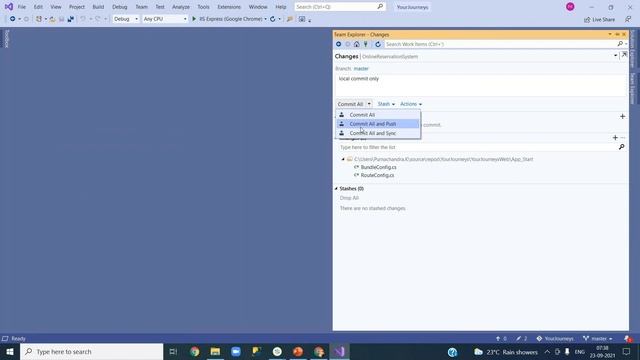Click Task View icon in taskbar
Viewport: 640px width, 360px height.
point(173,351)
